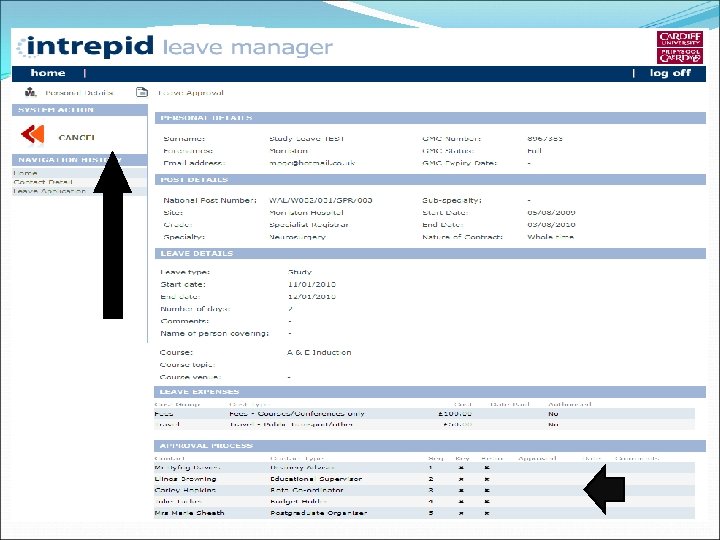Click the £100.00 cost value
This screenshot has width=720, height=540.
tap(455, 414)
